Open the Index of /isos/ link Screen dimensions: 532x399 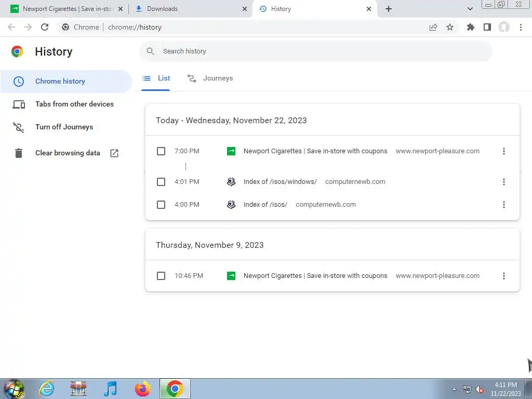click(x=265, y=205)
